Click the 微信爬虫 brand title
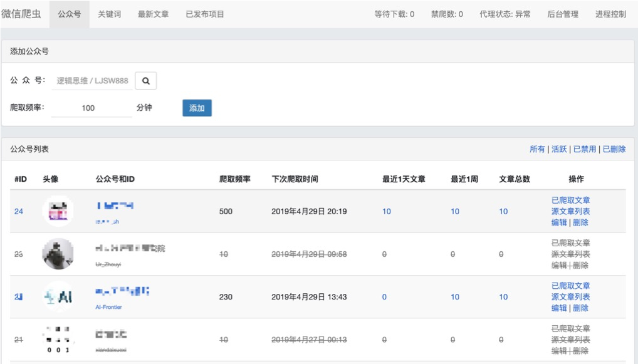Viewport: 638px width, 364px height. coord(21,14)
